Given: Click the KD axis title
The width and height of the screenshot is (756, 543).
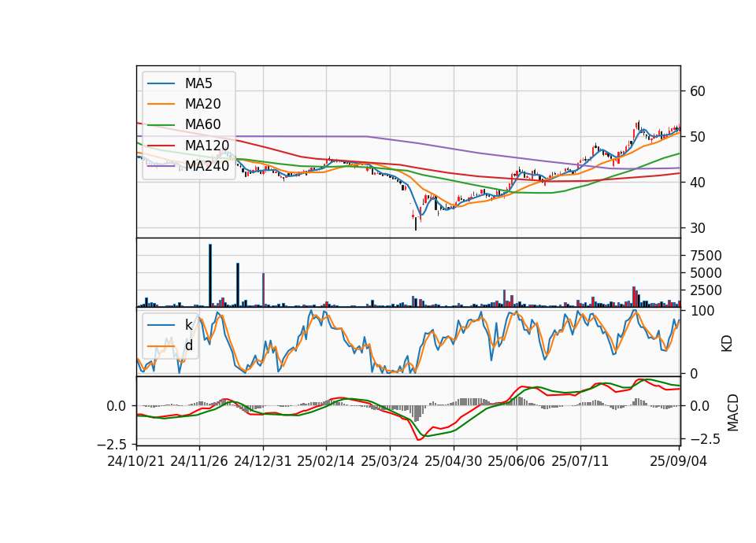Looking at the screenshot, I should 727,343.
